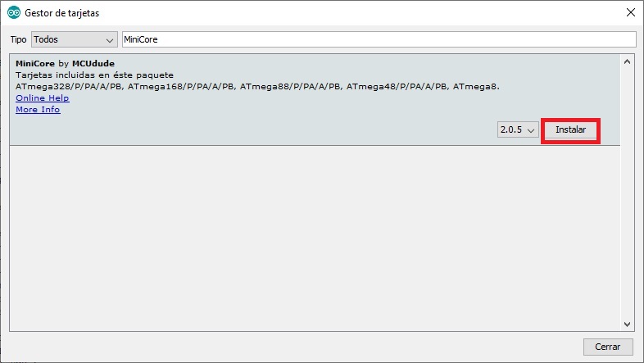This screenshot has height=363, width=644.
Task: Click the ATmega328/P/PA/A/PB boards list text
Action: click(x=257, y=87)
